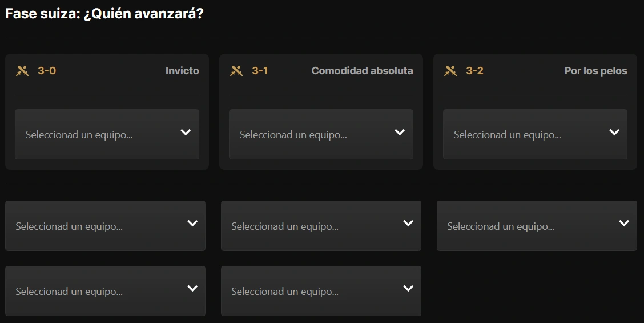Click the "Fase suiza: ¿Quién avanzará?" heading
Viewport: 644px width, 323px height.
pos(104,13)
